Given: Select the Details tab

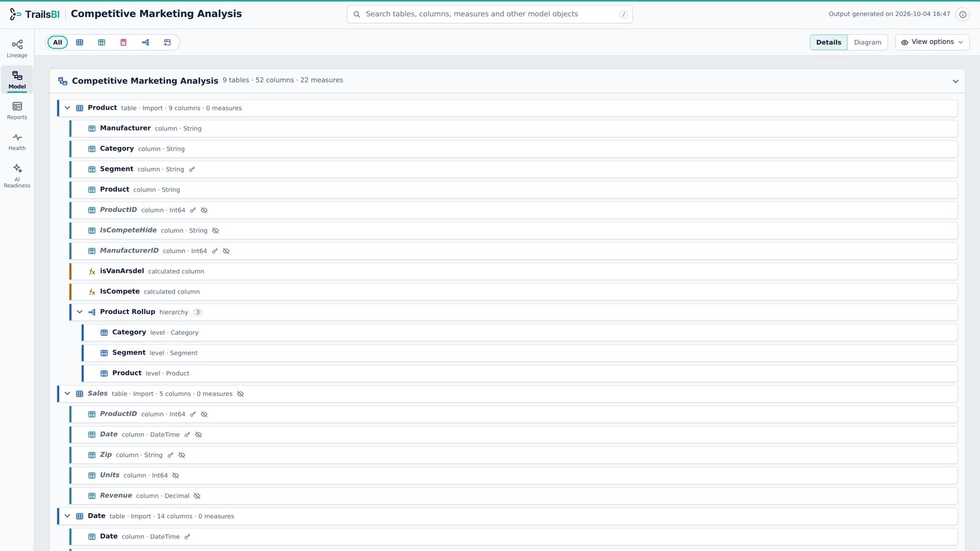Looking at the screenshot, I should [x=829, y=42].
